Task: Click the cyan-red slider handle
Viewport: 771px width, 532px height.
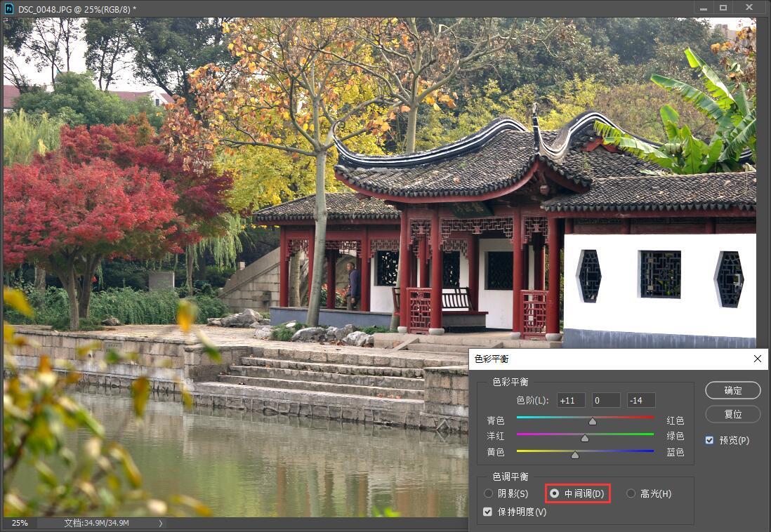Action: [x=593, y=421]
